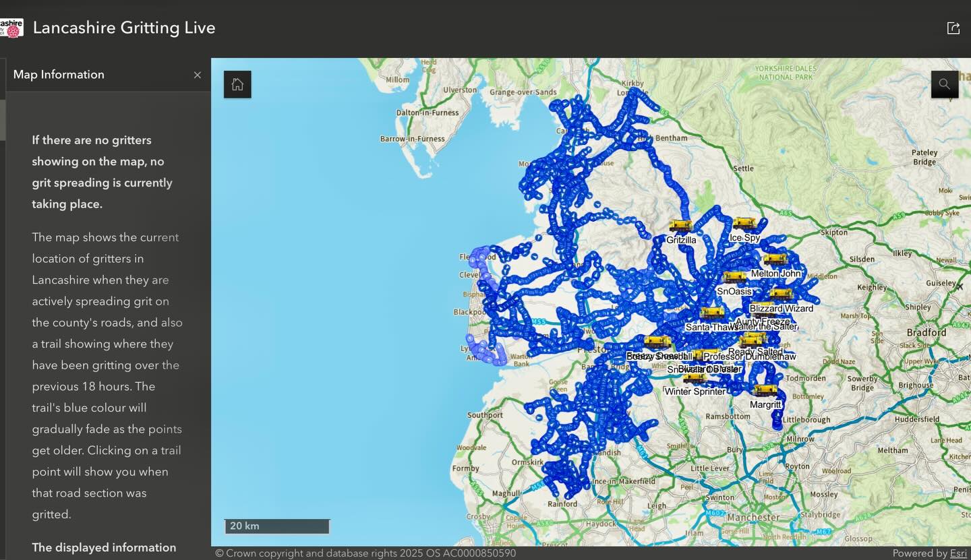Image resolution: width=971 pixels, height=560 pixels.
Task: Close the Map Information panel
Action: pyautogui.click(x=197, y=75)
